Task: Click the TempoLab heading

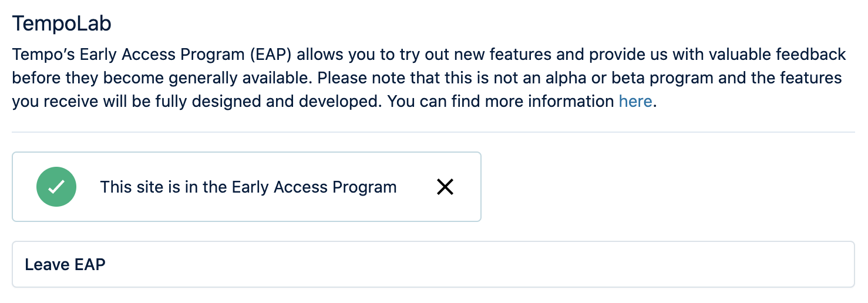Action: [62, 24]
